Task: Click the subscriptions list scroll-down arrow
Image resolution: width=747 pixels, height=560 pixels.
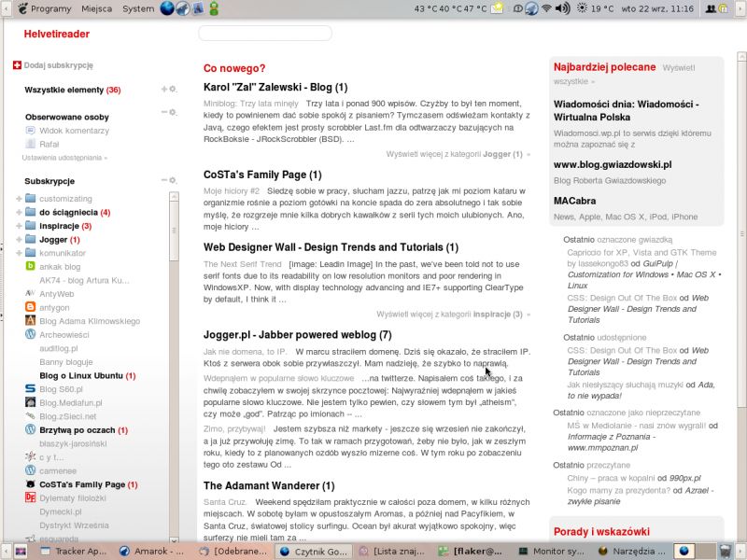Action: pyautogui.click(x=174, y=539)
